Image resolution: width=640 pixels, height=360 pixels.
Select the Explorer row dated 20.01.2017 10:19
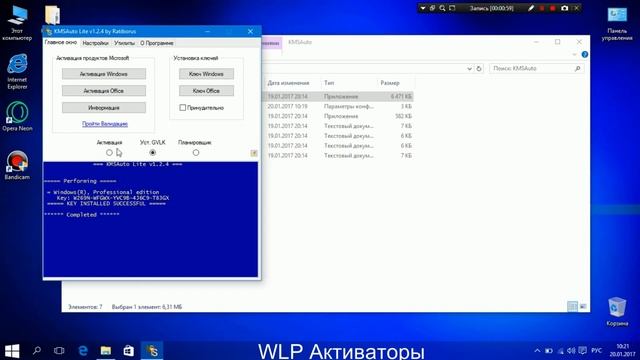pos(338,106)
